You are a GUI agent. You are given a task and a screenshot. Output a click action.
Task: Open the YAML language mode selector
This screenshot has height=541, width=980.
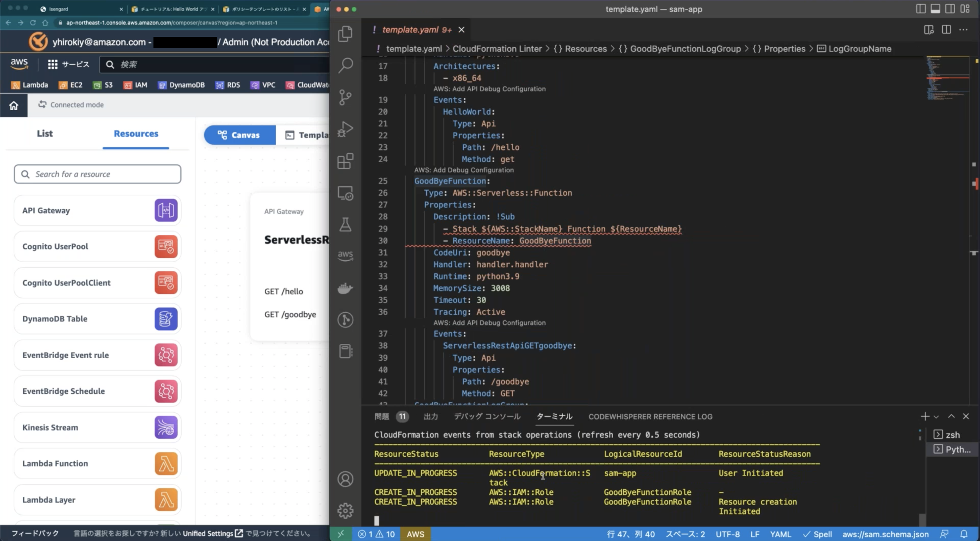click(x=780, y=534)
